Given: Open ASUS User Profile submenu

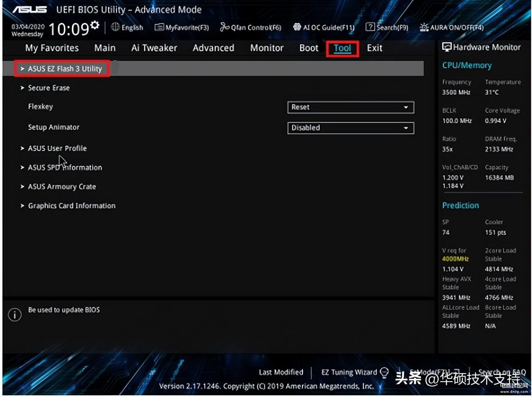Looking at the screenshot, I should coord(57,148).
